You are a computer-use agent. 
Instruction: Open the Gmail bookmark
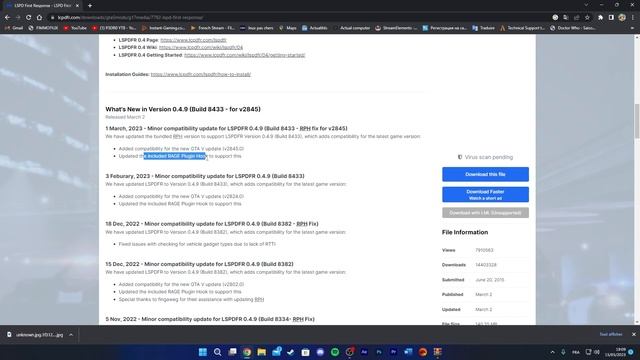click(14, 28)
